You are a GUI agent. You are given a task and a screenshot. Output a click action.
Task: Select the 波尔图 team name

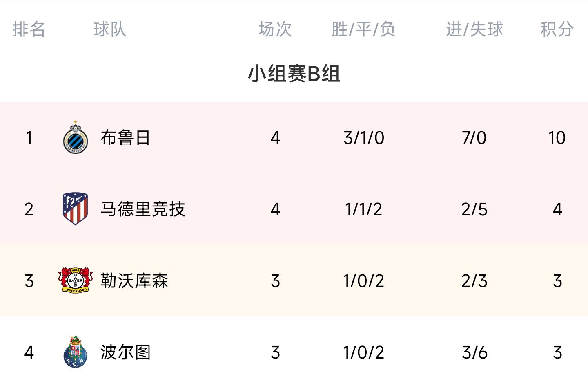coord(126,352)
